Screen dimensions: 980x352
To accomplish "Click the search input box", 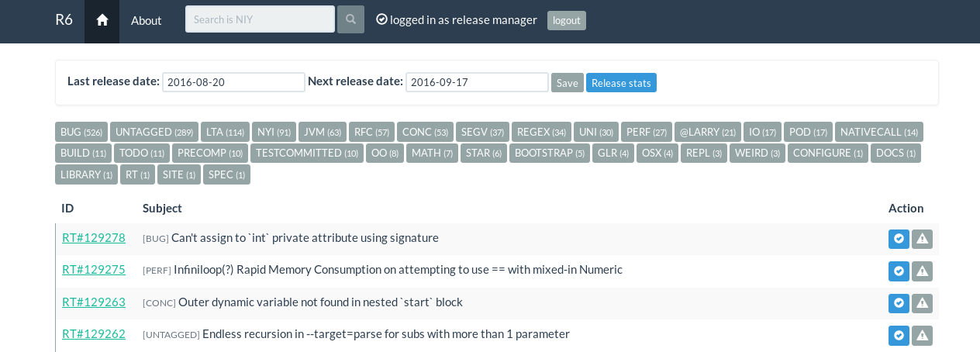I will pos(260,19).
